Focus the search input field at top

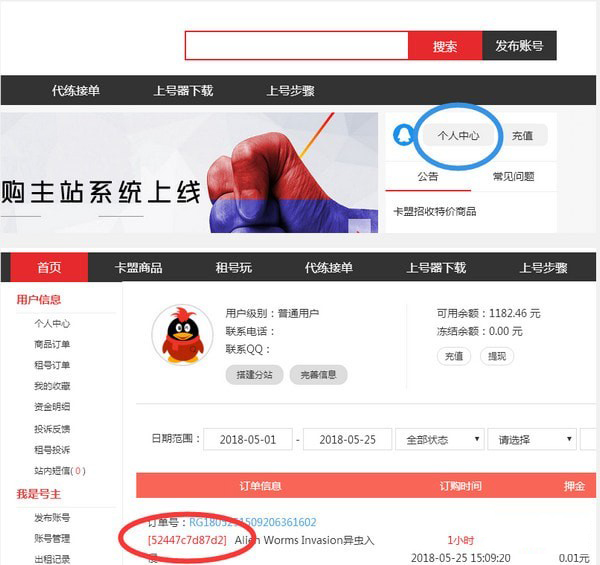[x=297, y=46]
